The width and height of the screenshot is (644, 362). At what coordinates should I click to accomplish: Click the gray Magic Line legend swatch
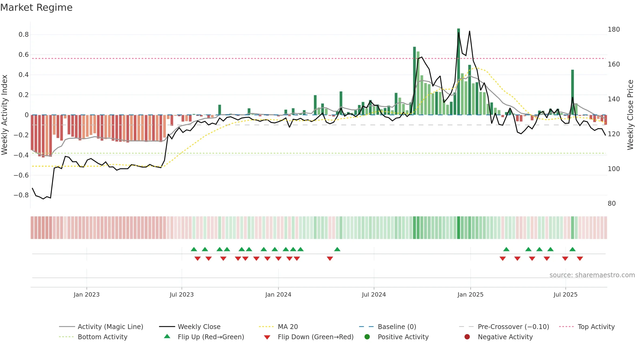click(67, 327)
